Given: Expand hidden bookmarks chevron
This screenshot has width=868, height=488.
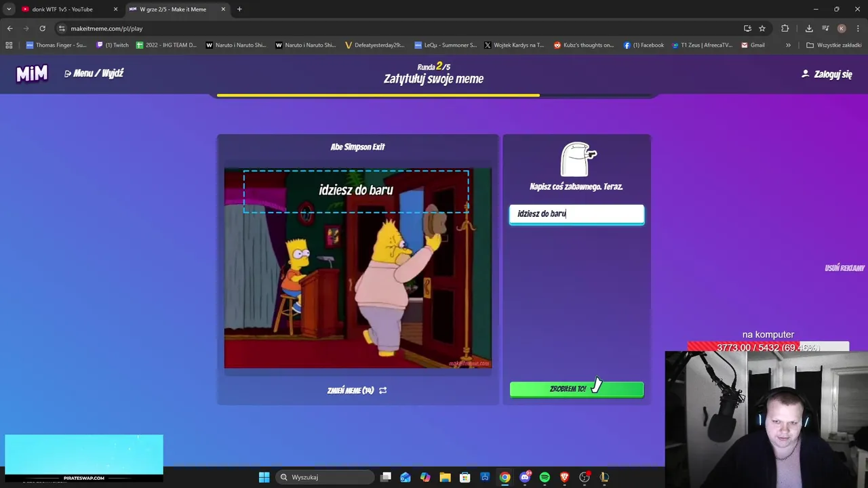Looking at the screenshot, I should tap(788, 45).
